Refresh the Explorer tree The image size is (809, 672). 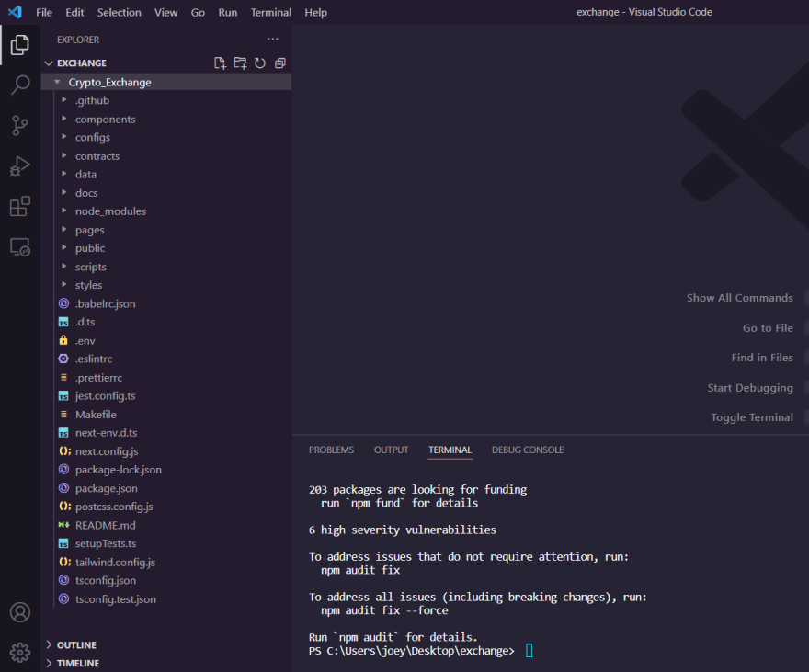[x=260, y=63]
